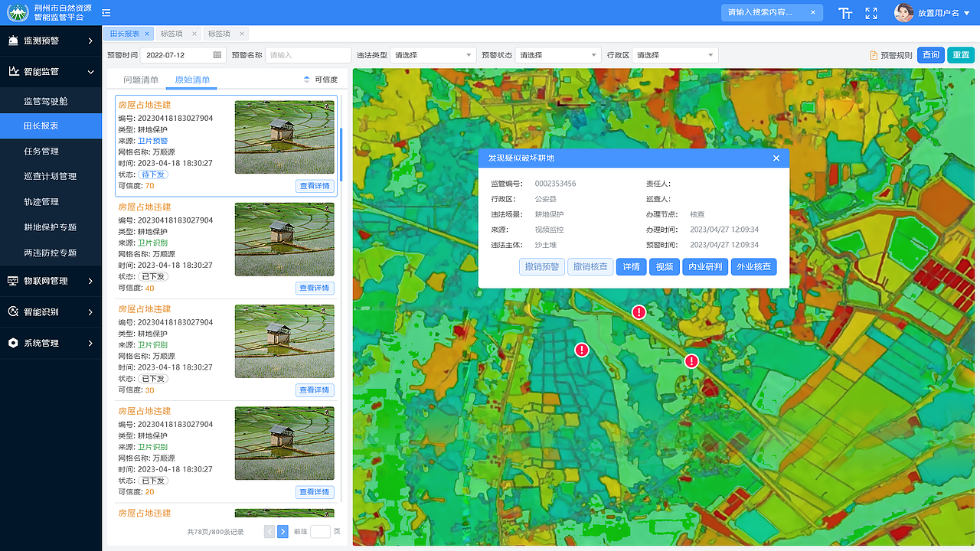Close the 田长报表 tab
Viewport: 980px width, 551px height.
click(147, 34)
